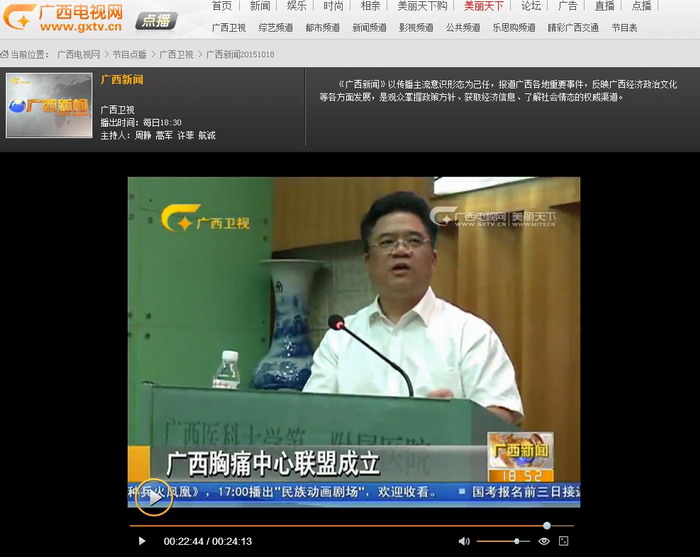
Task: Open the 直播 live page from top navigation
Action: point(604,6)
